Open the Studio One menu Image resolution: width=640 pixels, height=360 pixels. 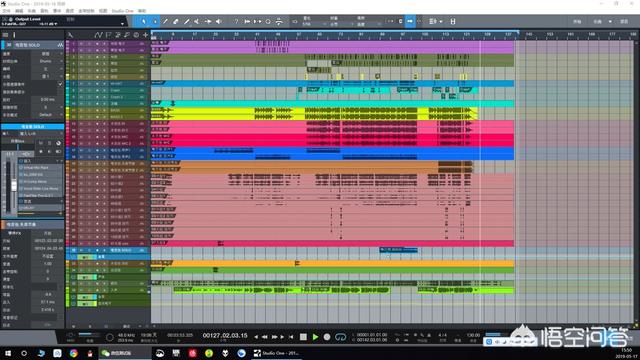122,11
